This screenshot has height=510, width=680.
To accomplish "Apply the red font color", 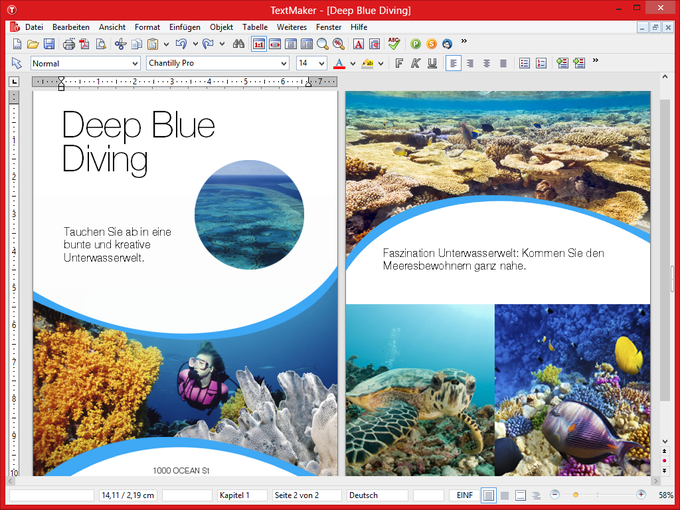I will 339,64.
